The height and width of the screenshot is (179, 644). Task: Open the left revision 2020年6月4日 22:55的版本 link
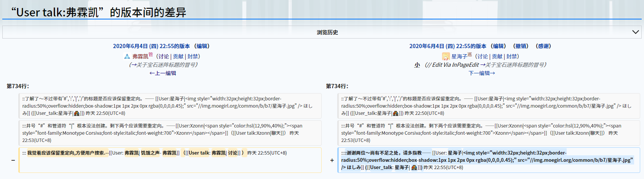pyautogui.click(x=151, y=46)
